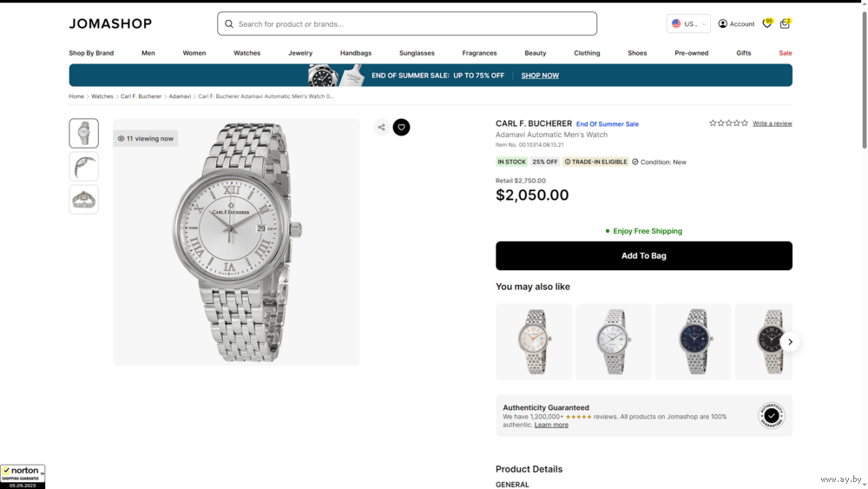Expand the Shop By Brand menu
Viewport: 868px width, 489px height.
(91, 53)
